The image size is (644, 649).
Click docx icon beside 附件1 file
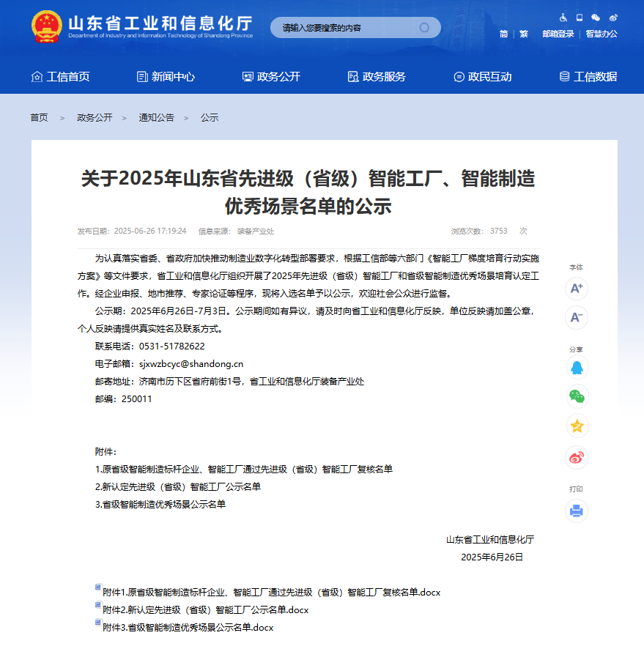point(98,587)
